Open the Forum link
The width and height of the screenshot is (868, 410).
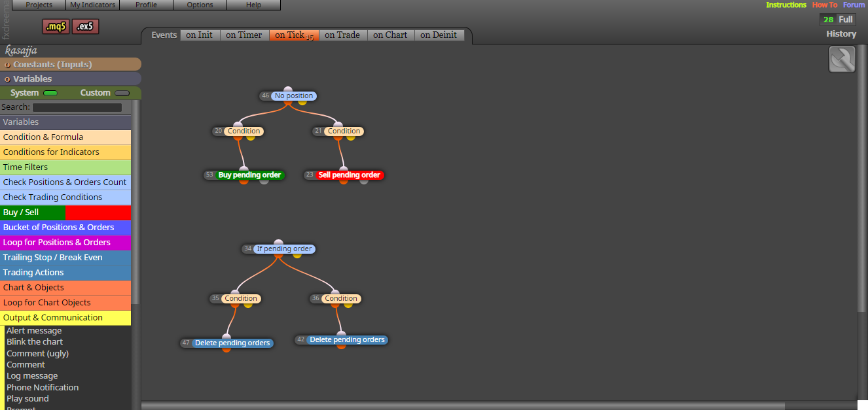[854, 5]
